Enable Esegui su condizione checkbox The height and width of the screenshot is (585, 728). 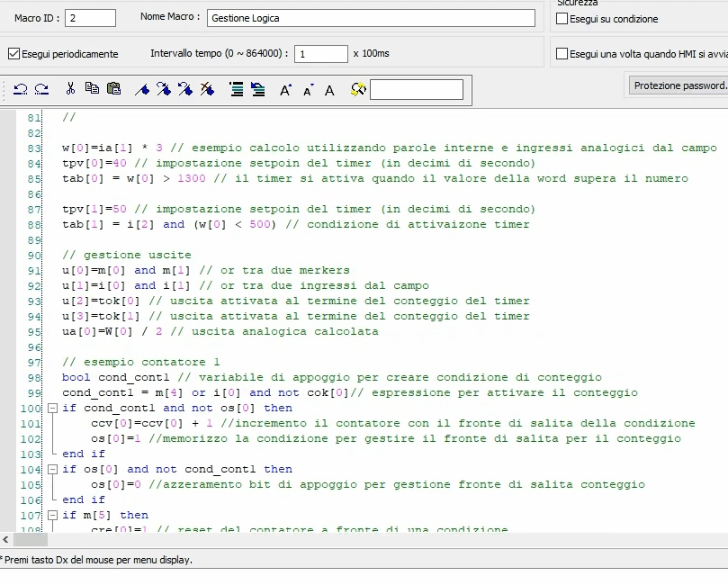click(x=562, y=19)
